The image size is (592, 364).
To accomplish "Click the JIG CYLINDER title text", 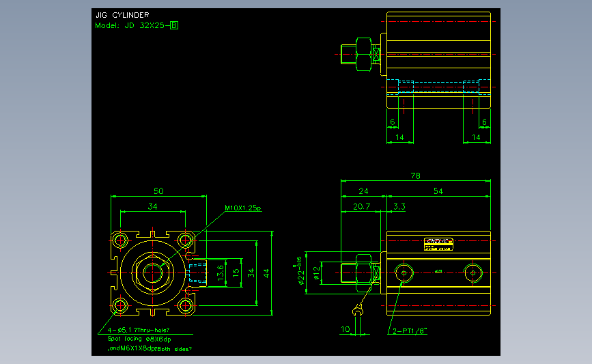I will (x=122, y=15).
